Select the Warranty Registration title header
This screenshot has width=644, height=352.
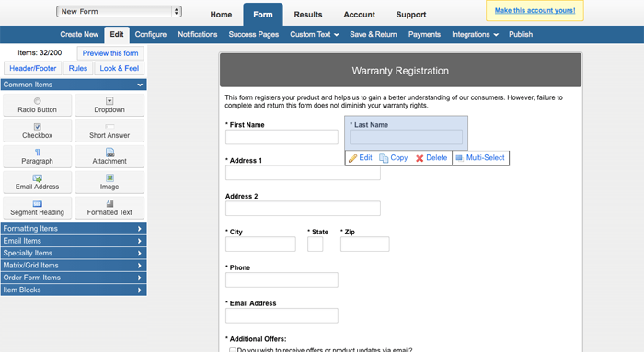coord(400,71)
